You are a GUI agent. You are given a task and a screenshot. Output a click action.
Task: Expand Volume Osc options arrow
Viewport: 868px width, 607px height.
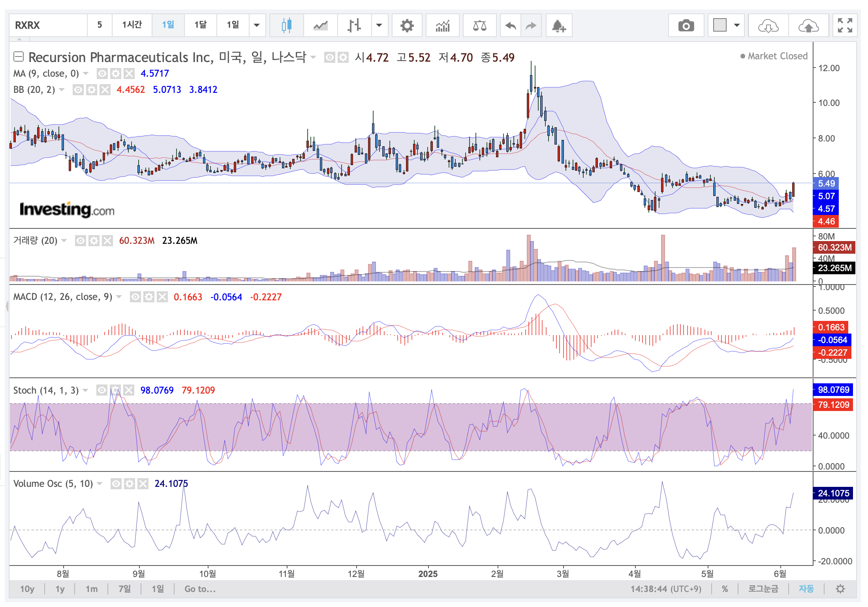100,484
